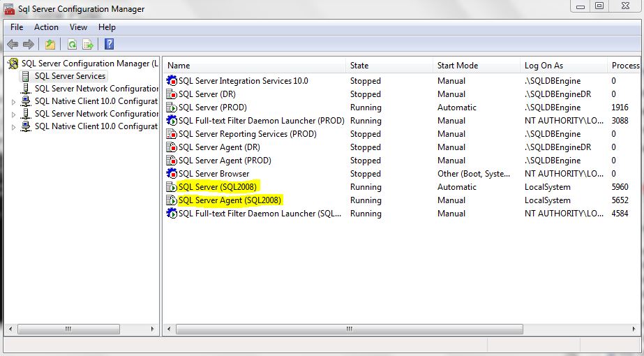This screenshot has height=356, width=644.
Task: Click icon beside SQL Server Agent (DR)
Action: point(172,147)
